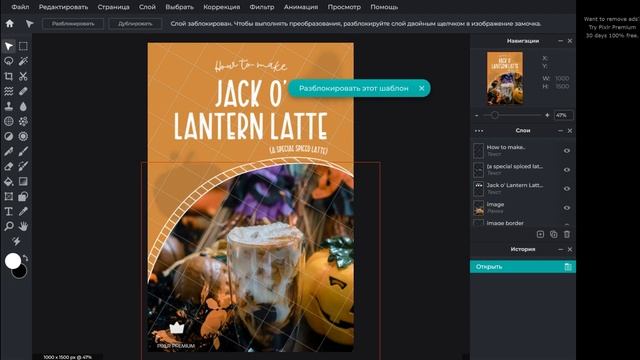Viewport: 640px width, 360px height.
Task: Open the Коррекция menu
Action: tap(222, 7)
